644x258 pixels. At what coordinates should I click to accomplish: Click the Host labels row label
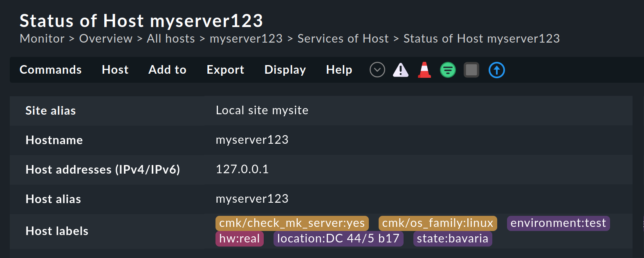tap(57, 231)
